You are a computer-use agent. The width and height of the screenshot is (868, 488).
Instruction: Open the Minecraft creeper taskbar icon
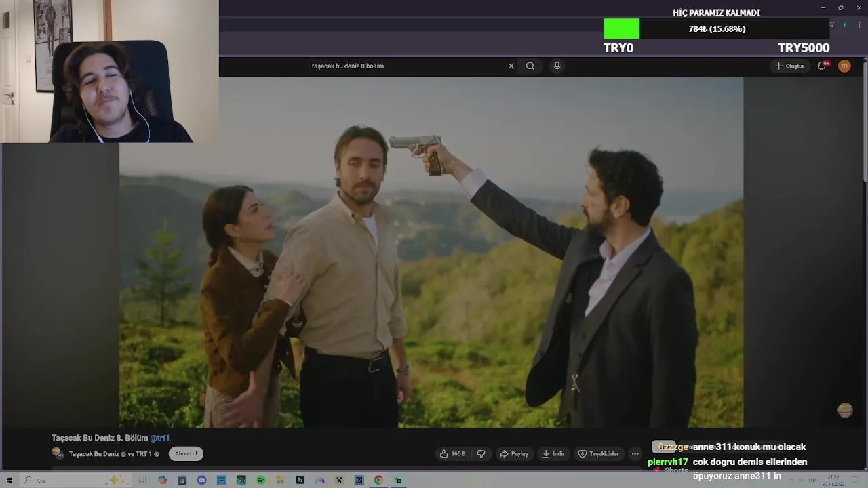pyautogui.click(x=339, y=480)
